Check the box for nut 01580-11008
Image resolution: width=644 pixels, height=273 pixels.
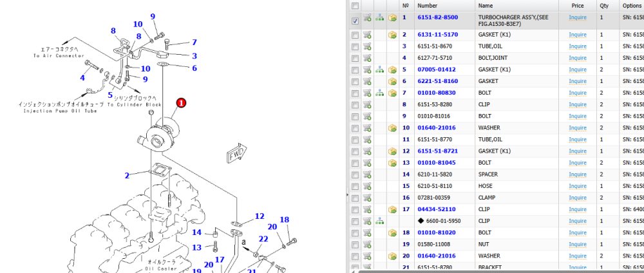[355, 245]
